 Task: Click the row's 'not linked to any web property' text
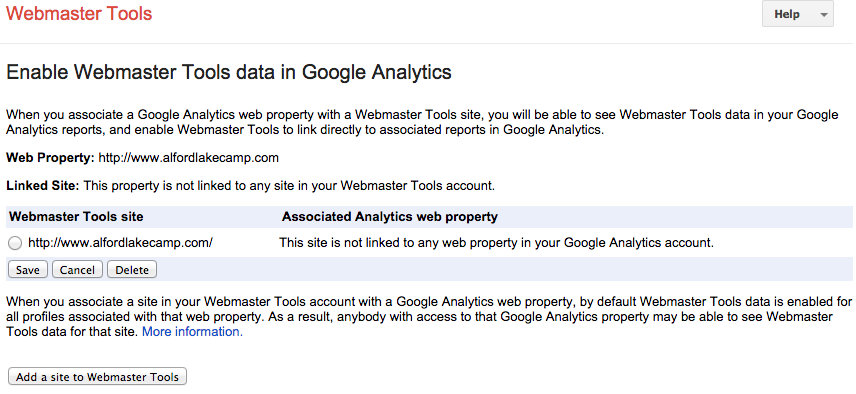point(496,243)
